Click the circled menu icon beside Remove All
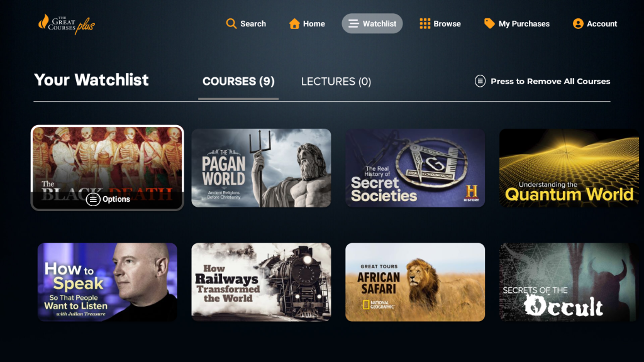This screenshot has height=362, width=644. (x=480, y=81)
